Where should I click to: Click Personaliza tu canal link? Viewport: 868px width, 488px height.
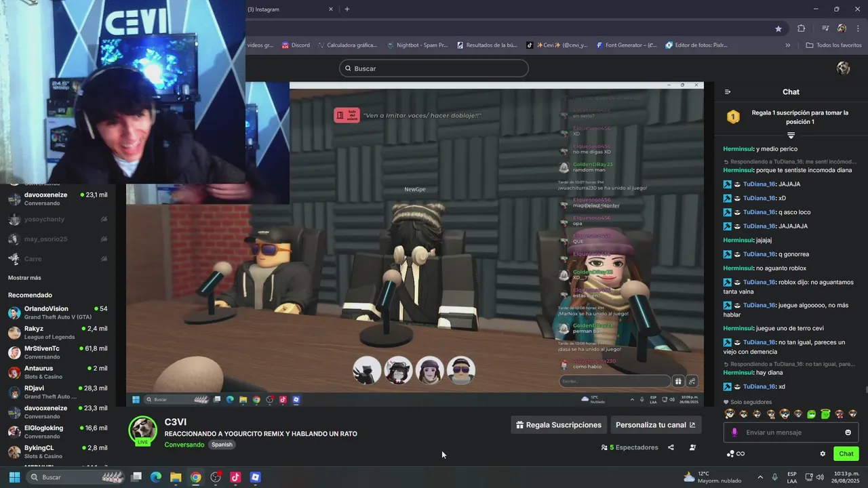(655, 425)
